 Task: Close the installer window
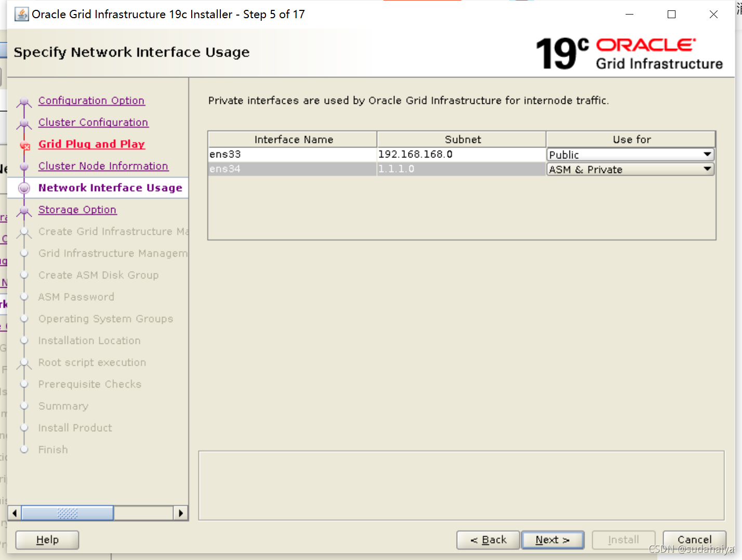[x=713, y=15]
